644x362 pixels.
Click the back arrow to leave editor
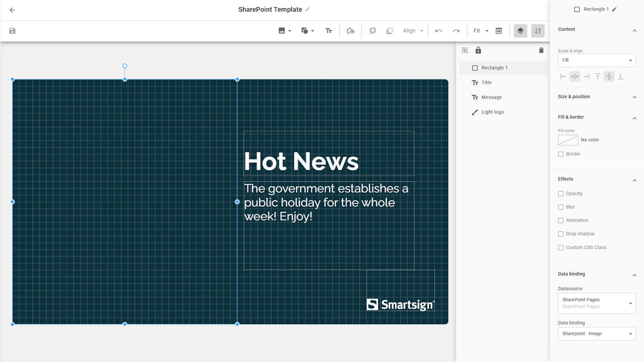[13, 10]
